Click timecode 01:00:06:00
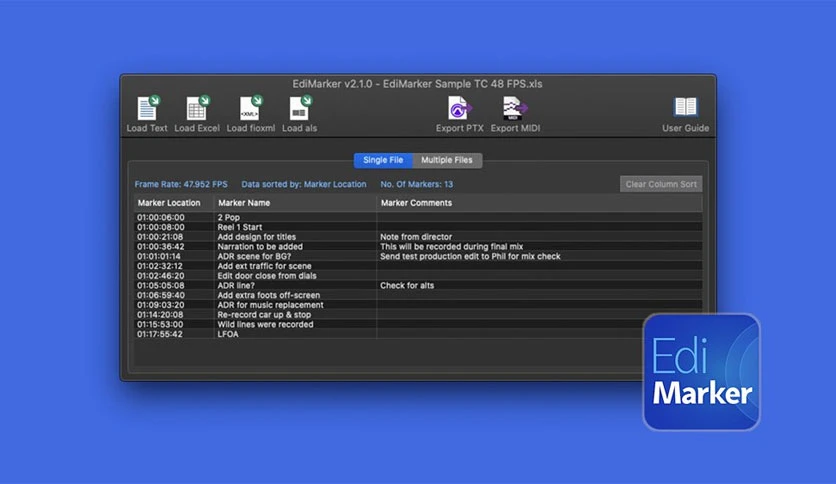 [x=160, y=217]
